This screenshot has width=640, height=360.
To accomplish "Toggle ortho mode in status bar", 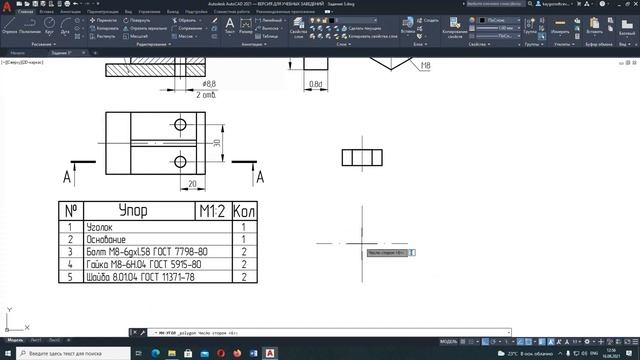I will tap(485, 342).
